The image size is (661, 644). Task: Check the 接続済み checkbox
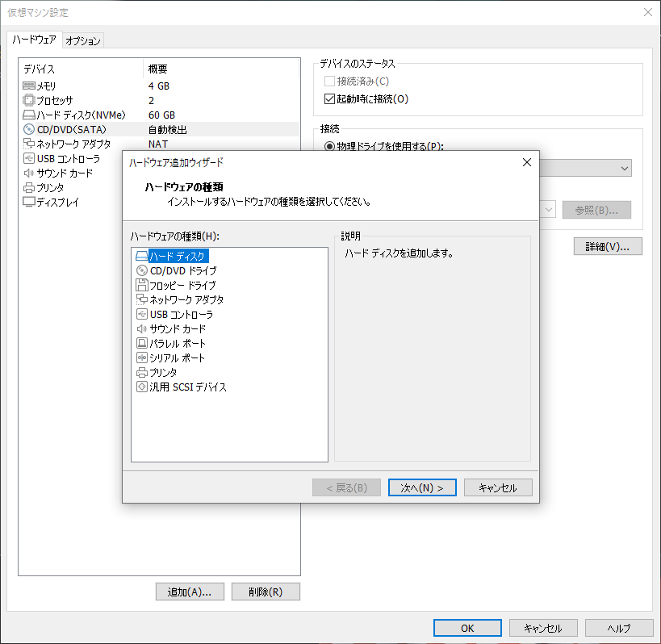pos(329,81)
